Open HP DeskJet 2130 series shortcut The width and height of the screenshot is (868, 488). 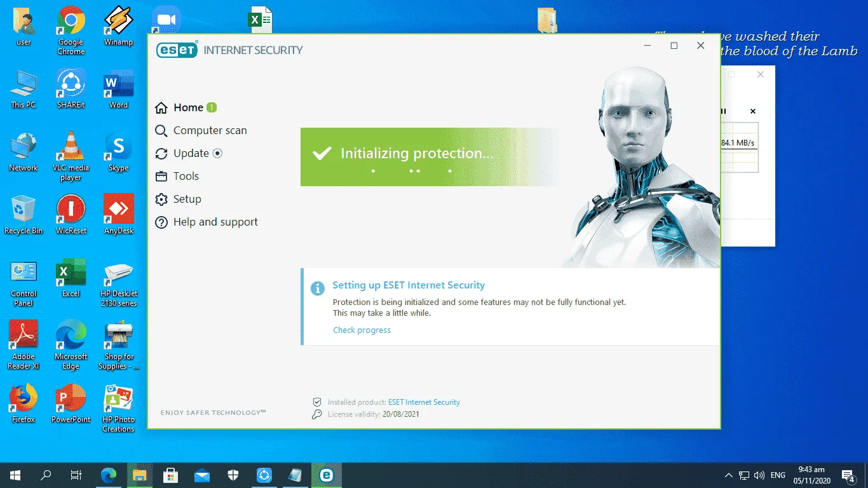point(118,283)
